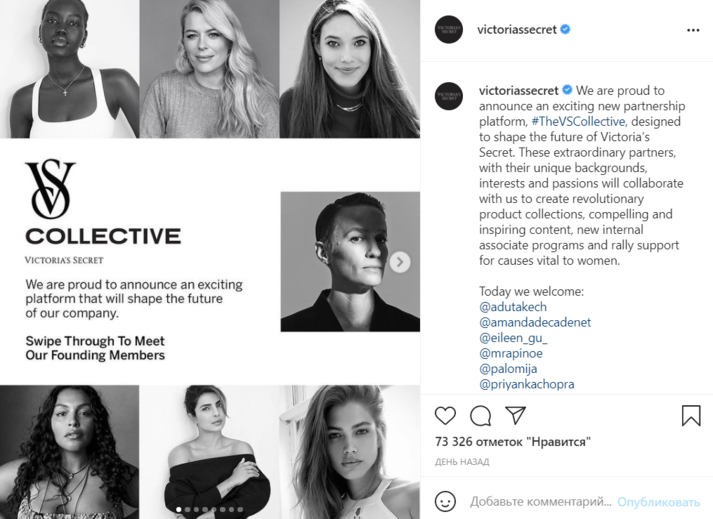Open @mrapinoe mention link
This screenshot has width=713, height=519.
click(511, 353)
